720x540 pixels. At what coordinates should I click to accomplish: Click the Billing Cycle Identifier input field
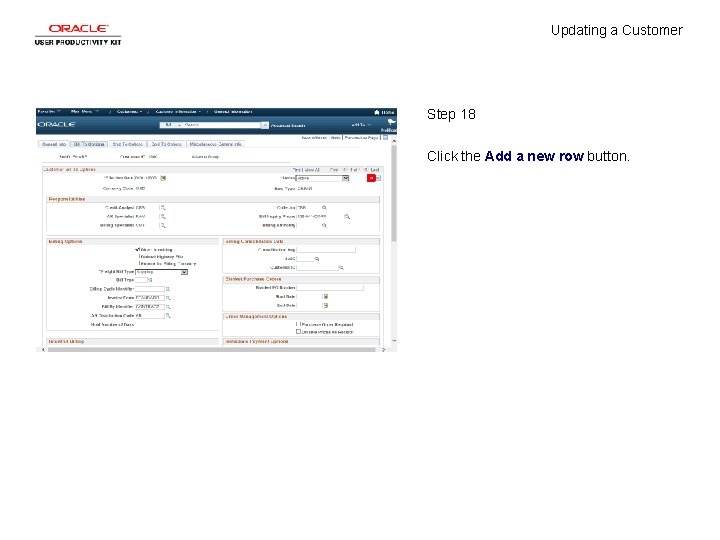[x=150, y=289]
